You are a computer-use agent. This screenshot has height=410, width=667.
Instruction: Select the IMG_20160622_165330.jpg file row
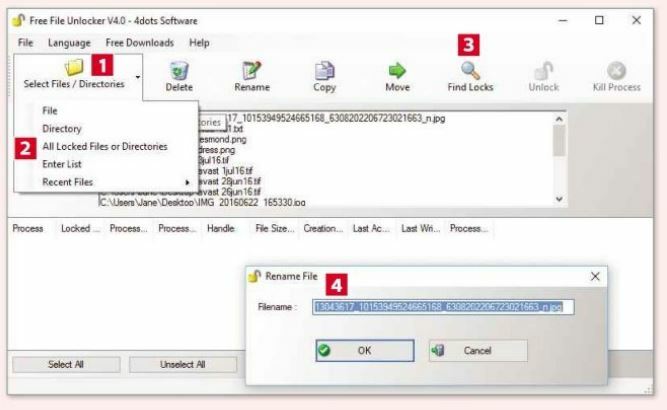(x=202, y=203)
